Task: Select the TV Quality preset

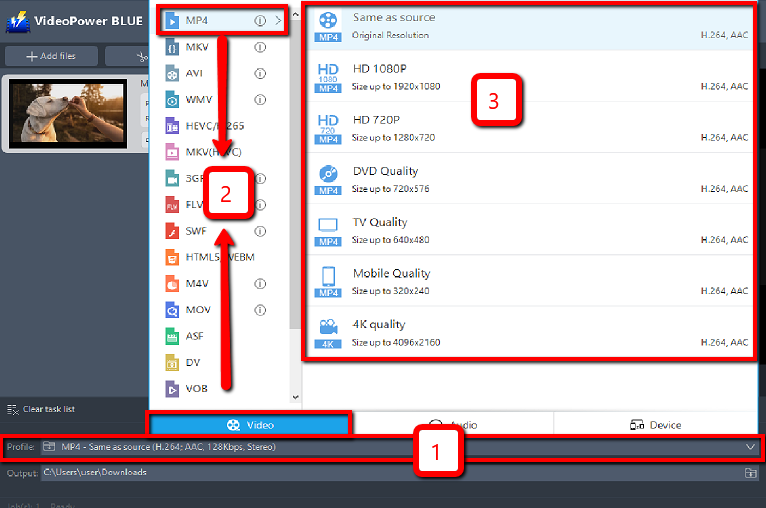Action: (530, 231)
